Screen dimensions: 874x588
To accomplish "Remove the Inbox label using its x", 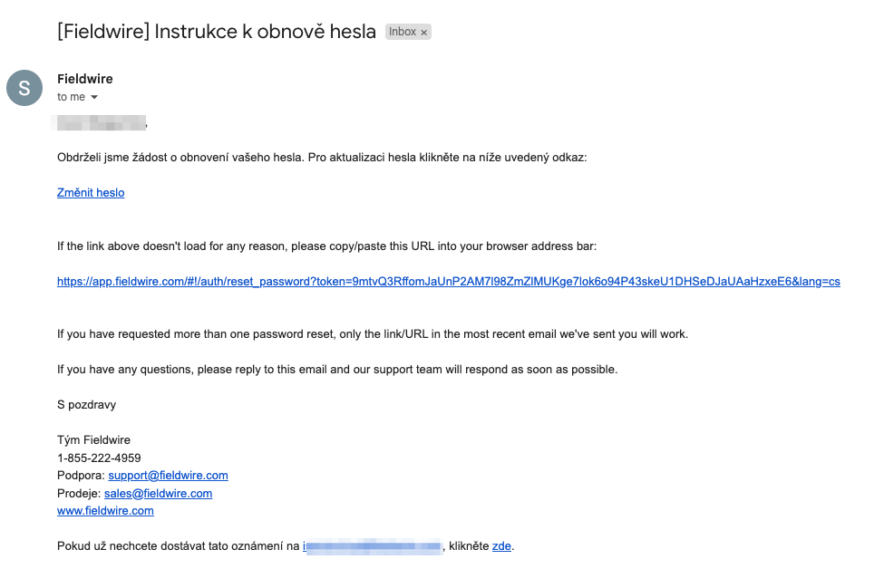I will (x=424, y=33).
